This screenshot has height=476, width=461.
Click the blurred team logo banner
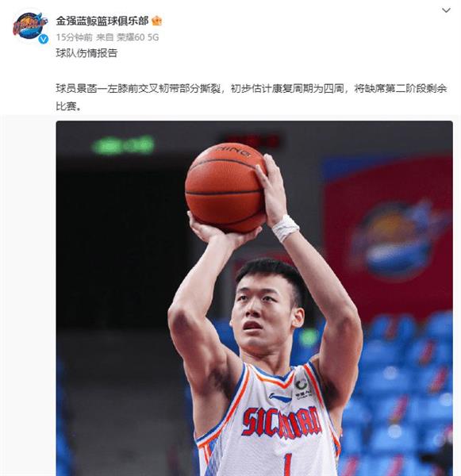tap(395, 240)
